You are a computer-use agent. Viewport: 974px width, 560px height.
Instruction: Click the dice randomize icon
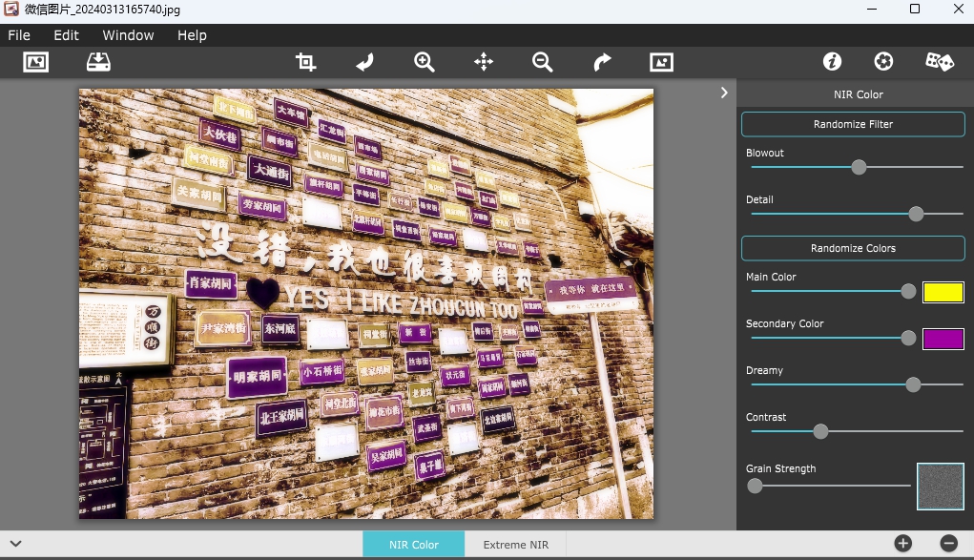[939, 62]
